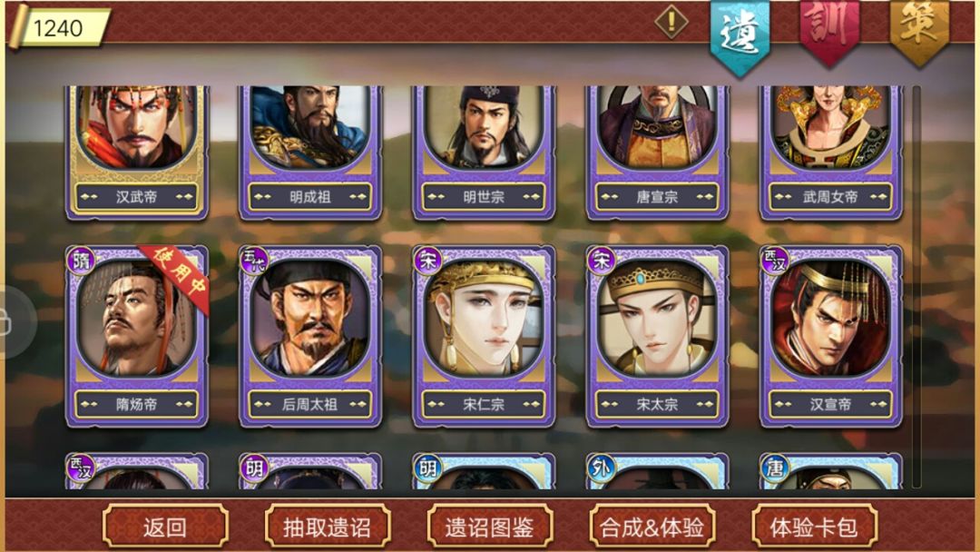Click the 体验卡包 button
The width and height of the screenshot is (980, 552).
pyautogui.click(x=814, y=527)
